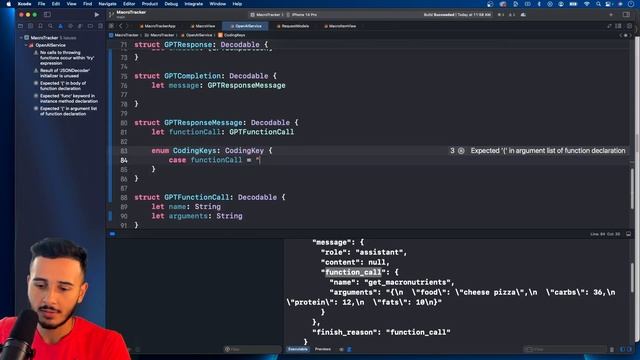
Task: Open the Debug menu
Action: 171,4
